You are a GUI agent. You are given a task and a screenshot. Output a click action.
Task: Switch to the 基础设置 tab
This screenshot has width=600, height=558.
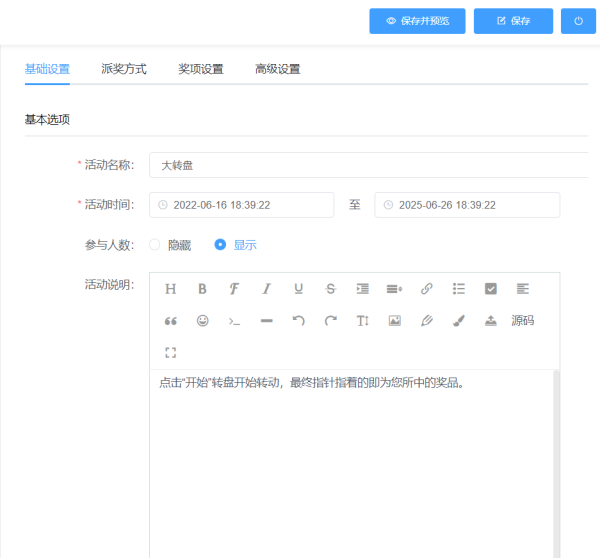(47, 69)
